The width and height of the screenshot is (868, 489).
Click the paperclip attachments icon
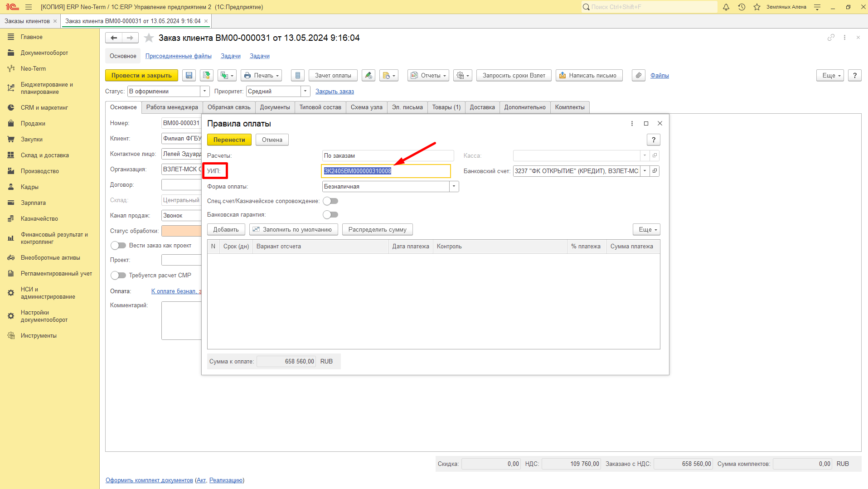pyautogui.click(x=639, y=76)
